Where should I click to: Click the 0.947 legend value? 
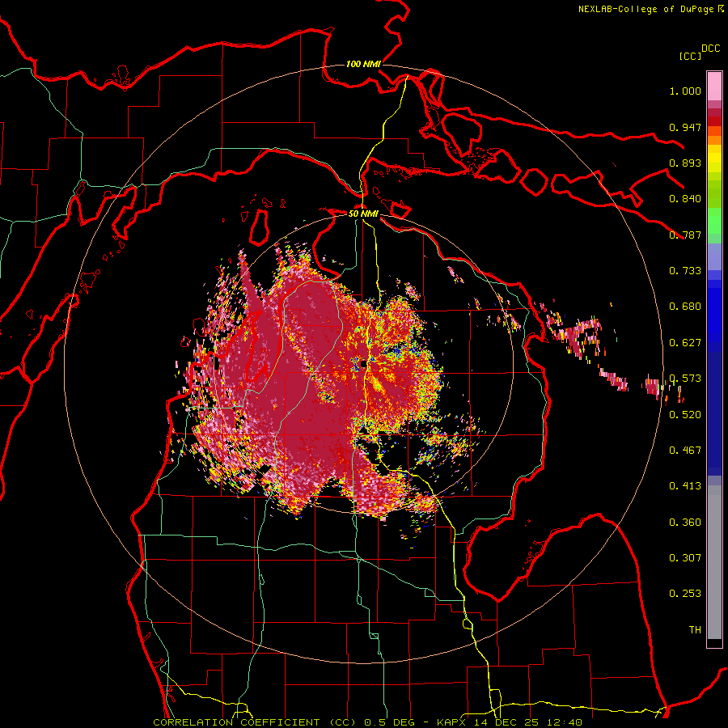[x=685, y=127]
